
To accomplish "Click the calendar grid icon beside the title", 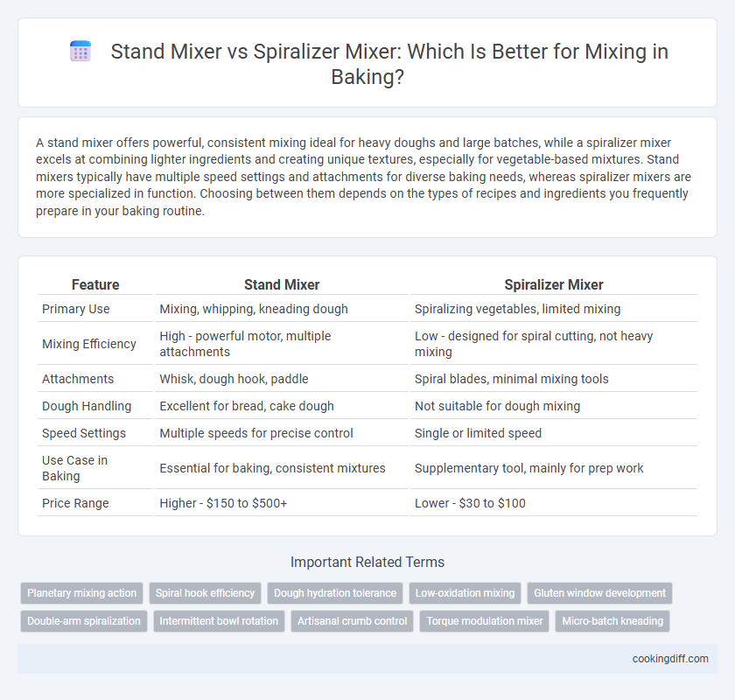I will click(x=80, y=52).
